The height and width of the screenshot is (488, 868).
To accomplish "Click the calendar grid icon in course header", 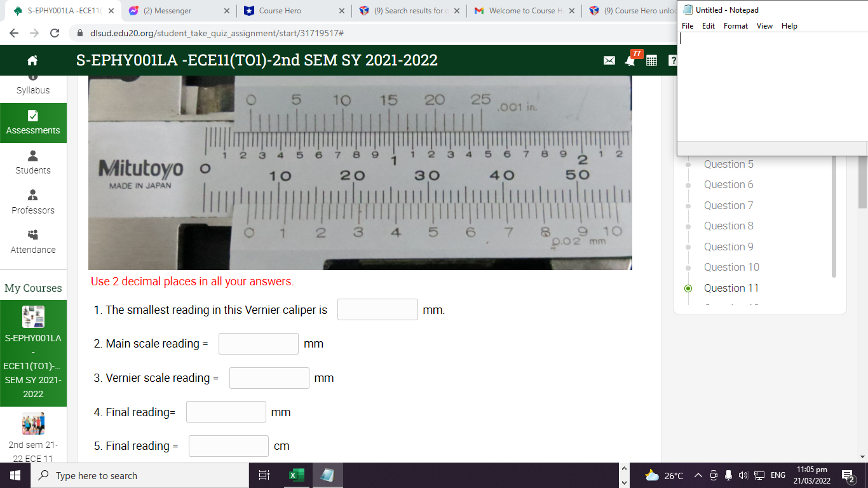I will coord(651,60).
